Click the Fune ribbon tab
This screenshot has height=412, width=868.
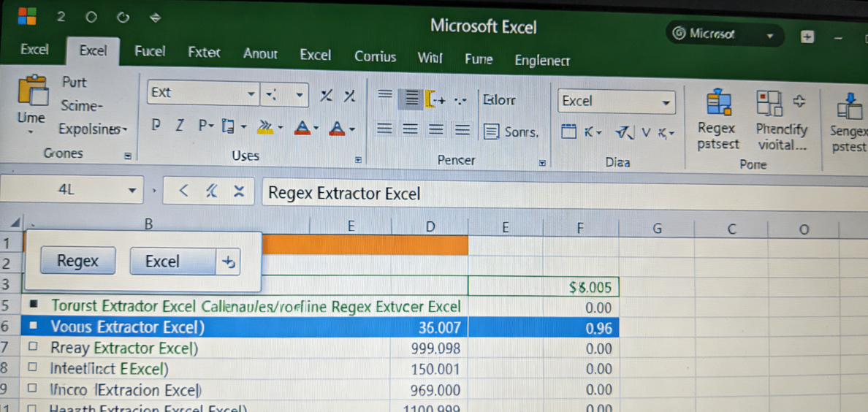coord(479,58)
